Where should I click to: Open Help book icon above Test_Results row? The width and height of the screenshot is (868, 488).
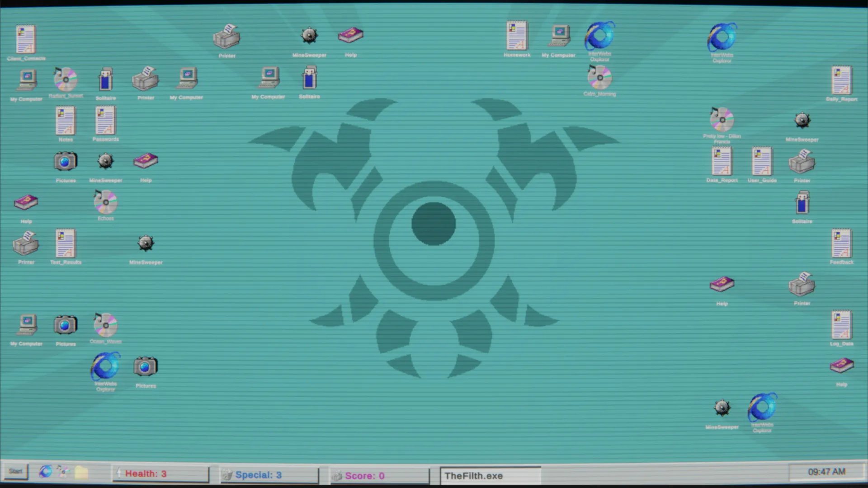tap(26, 202)
